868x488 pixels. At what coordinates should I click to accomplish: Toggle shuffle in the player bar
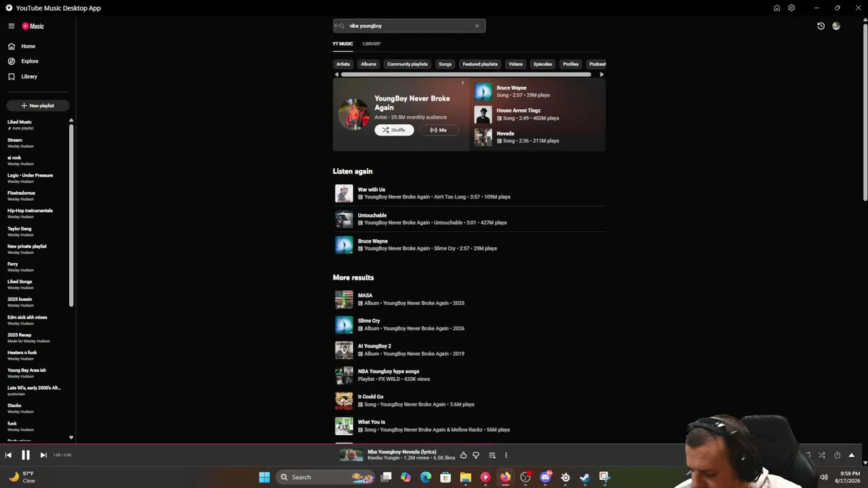pyautogui.click(x=822, y=455)
